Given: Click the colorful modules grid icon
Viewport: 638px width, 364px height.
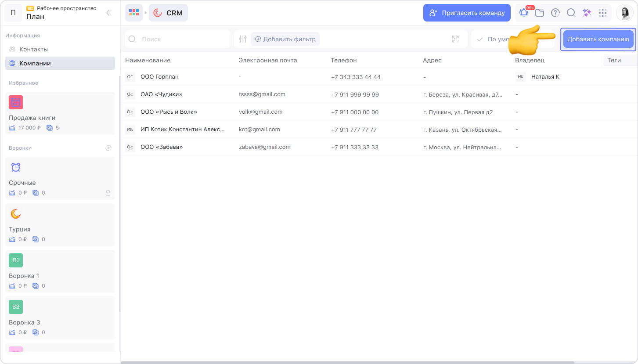Looking at the screenshot, I should [x=134, y=13].
